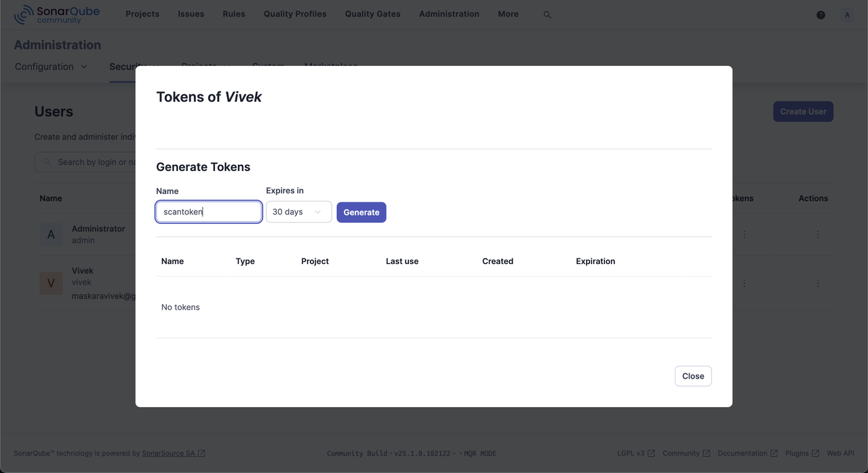This screenshot has width=868, height=473.
Task: Click Vivek row actions kebab icon
Action: [817, 283]
